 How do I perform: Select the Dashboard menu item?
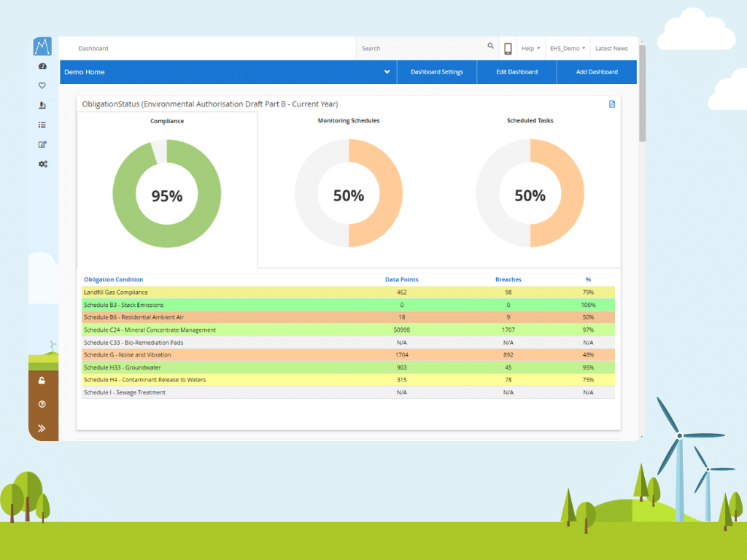click(x=92, y=48)
